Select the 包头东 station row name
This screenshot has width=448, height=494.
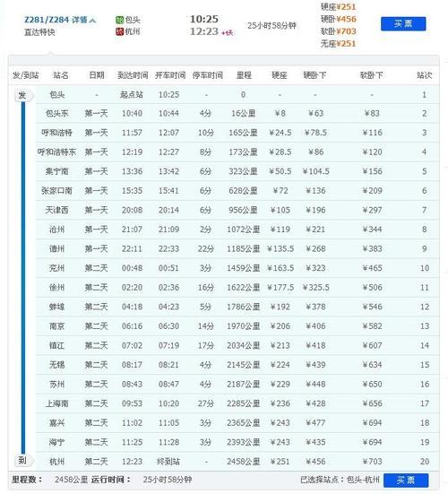(56, 114)
